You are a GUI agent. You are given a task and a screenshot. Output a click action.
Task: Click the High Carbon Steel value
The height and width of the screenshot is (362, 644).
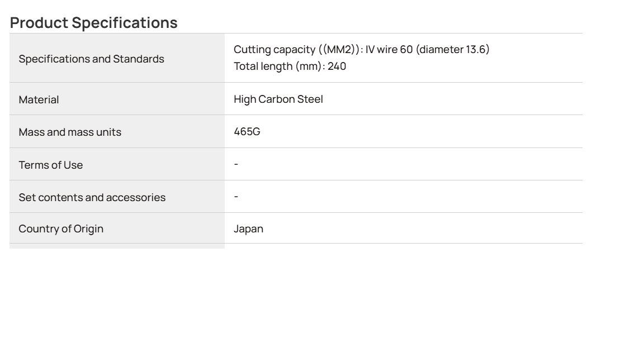(x=278, y=99)
